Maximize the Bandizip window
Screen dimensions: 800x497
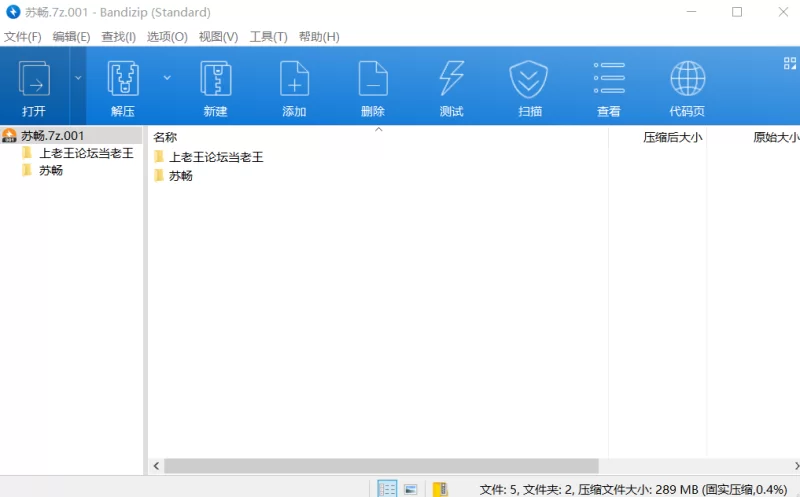[737, 12]
